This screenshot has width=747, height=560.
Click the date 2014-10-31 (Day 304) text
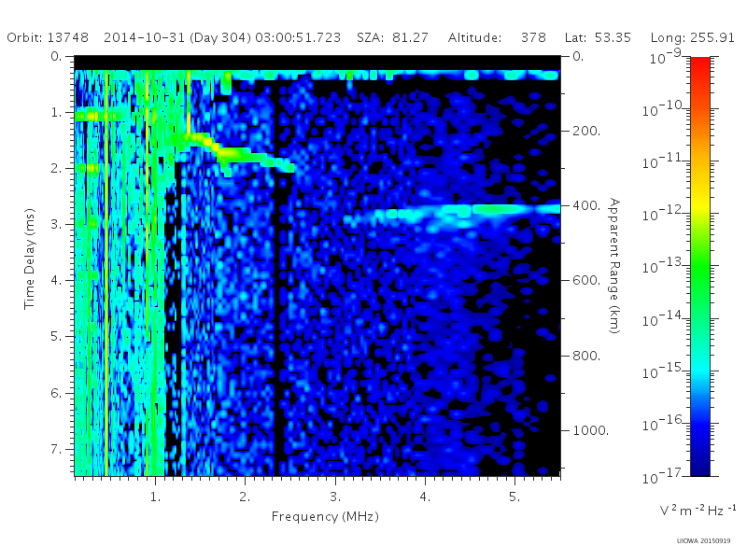point(177,37)
